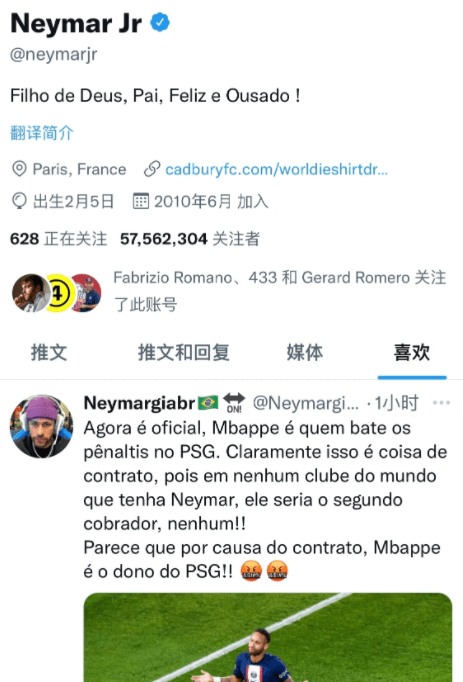Click the @Neymargi... handle in the tweet
463x682 pixels.
point(306,403)
